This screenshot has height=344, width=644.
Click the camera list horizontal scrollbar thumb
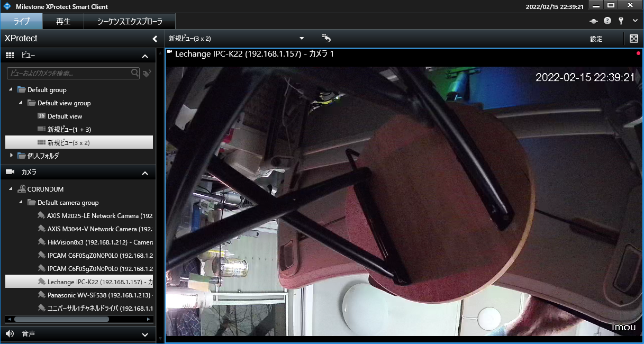coord(61,319)
